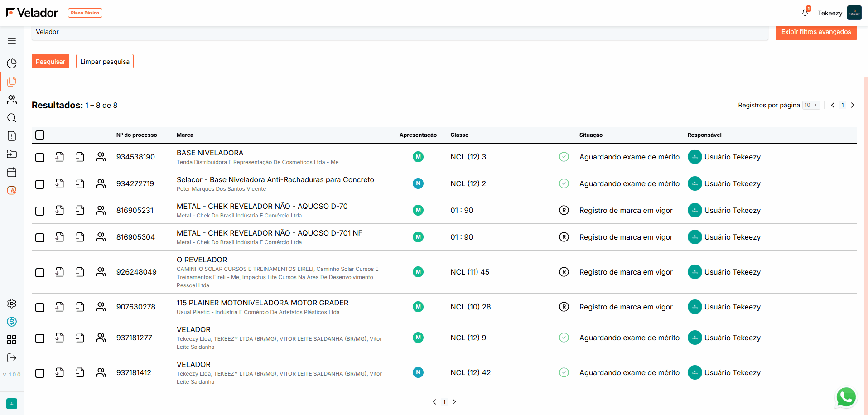Open the calendar icon in sidebar
Screen dimensions: 868x415
pyautogui.click(x=12, y=172)
